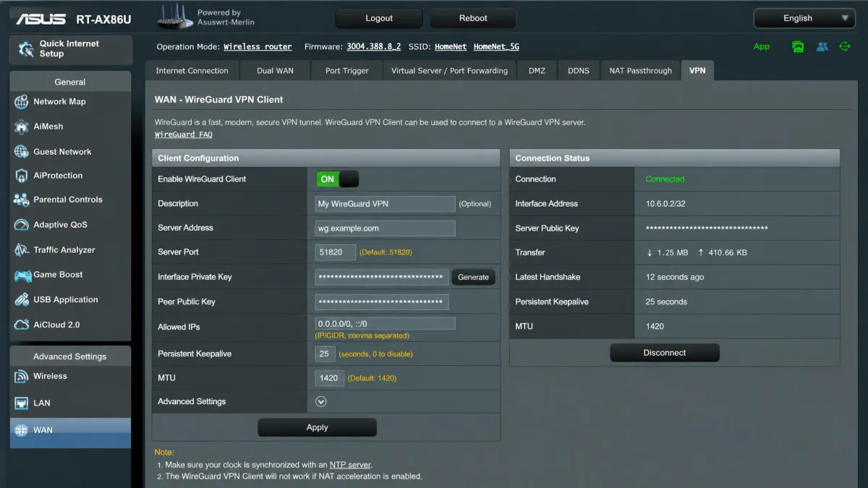Open the WireGuard FAQ link

tap(184, 134)
